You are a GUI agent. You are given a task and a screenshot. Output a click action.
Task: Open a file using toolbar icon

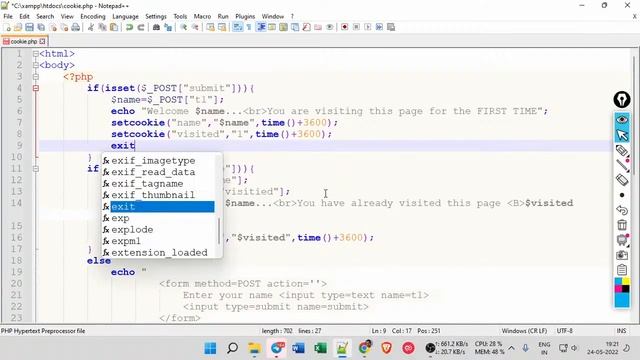pos(18,27)
